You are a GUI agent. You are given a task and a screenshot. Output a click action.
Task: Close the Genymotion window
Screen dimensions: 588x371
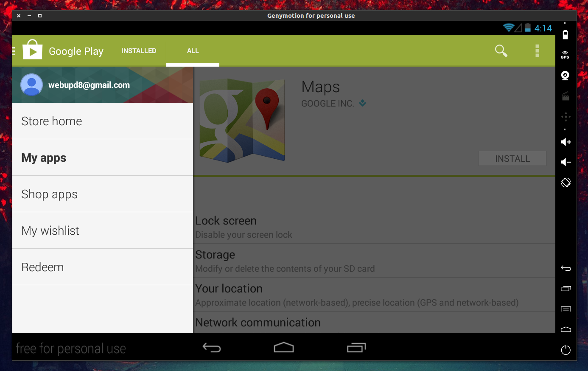(x=19, y=16)
